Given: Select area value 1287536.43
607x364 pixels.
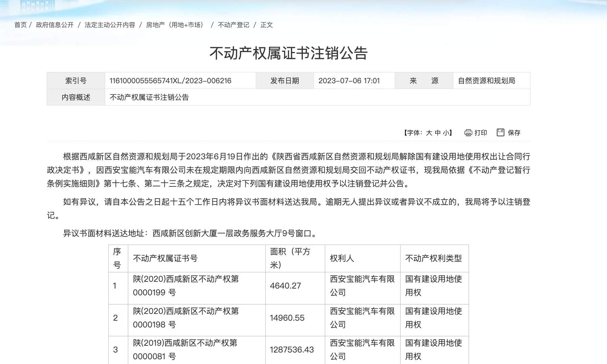Looking at the screenshot, I should (292, 350).
